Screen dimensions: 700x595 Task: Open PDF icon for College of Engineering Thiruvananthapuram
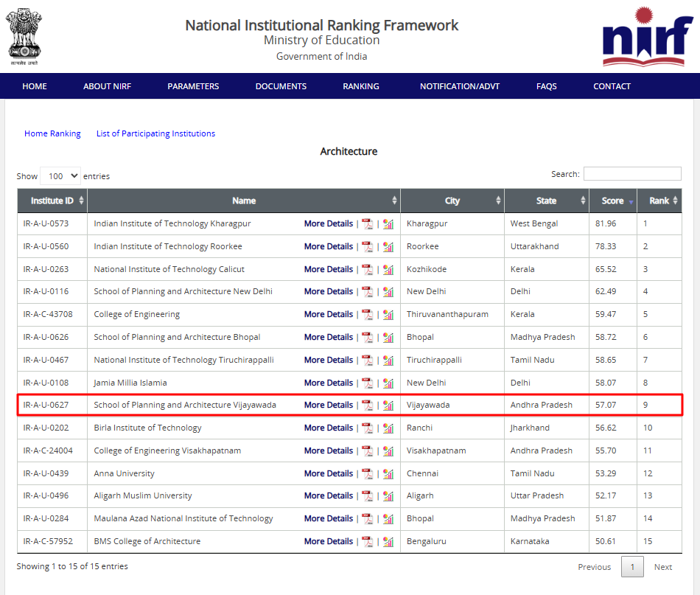(x=367, y=315)
